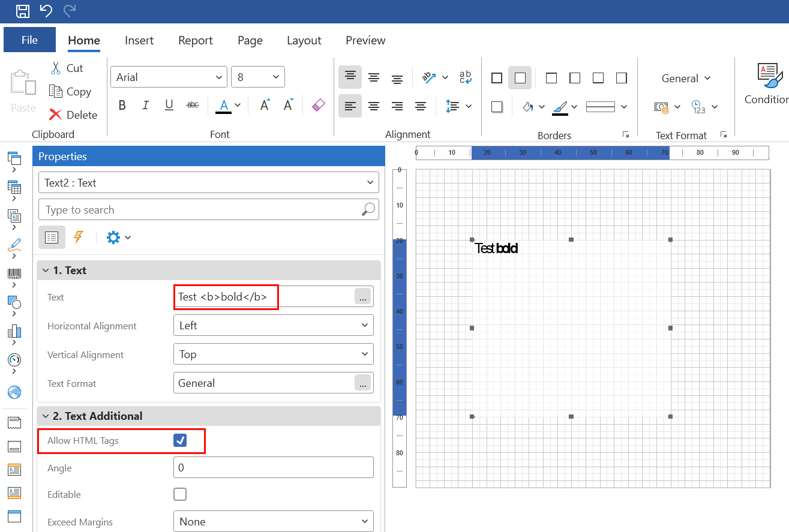Open the Preview ribbon tab
Viewport: 789px width, 532px height.
click(x=365, y=40)
